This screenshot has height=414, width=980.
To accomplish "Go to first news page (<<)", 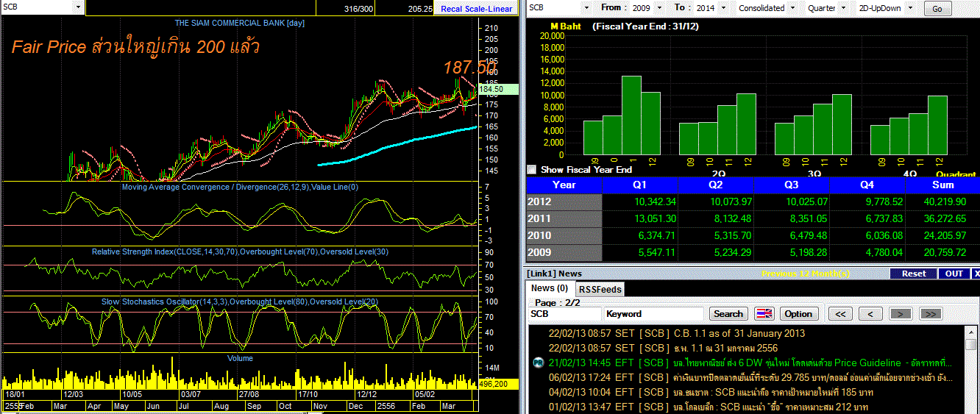I will point(840,314).
